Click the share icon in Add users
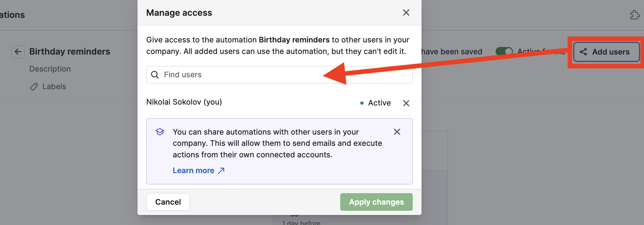The height and width of the screenshot is (225, 644). [583, 52]
